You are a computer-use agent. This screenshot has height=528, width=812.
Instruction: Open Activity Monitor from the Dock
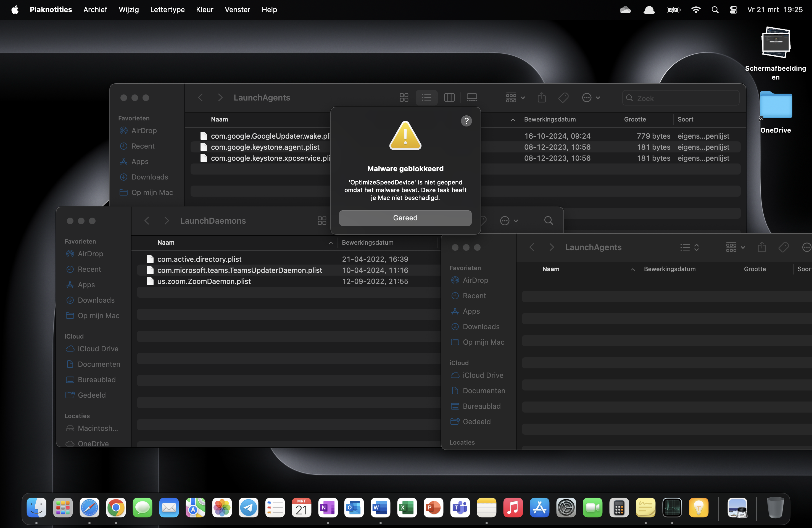tap(672, 508)
